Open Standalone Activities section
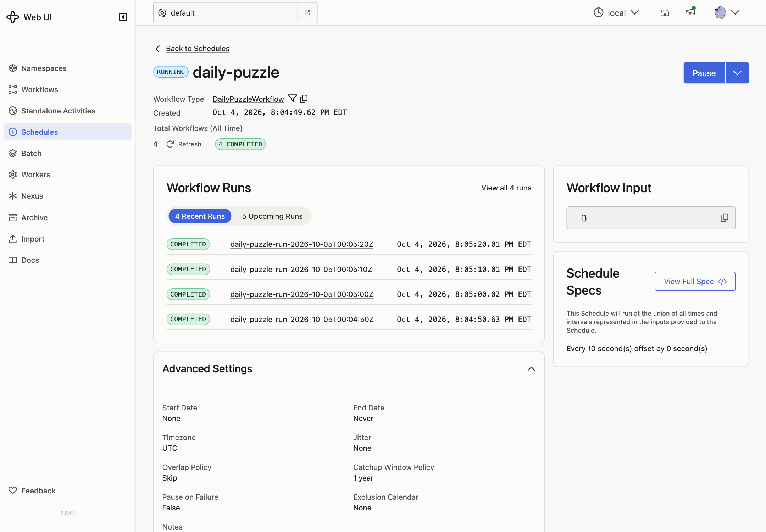 pyautogui.click(x=68, y=111)
